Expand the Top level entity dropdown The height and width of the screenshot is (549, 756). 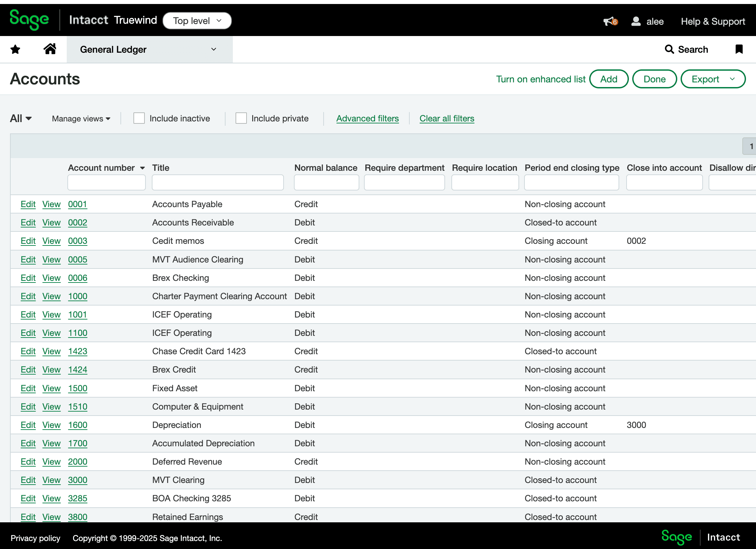(197, 21)
